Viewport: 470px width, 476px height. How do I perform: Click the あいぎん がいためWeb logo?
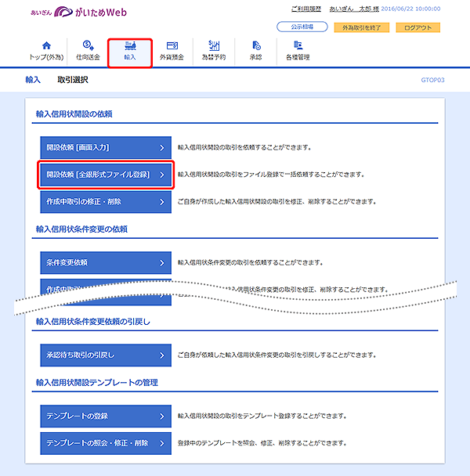pos(78,13)
